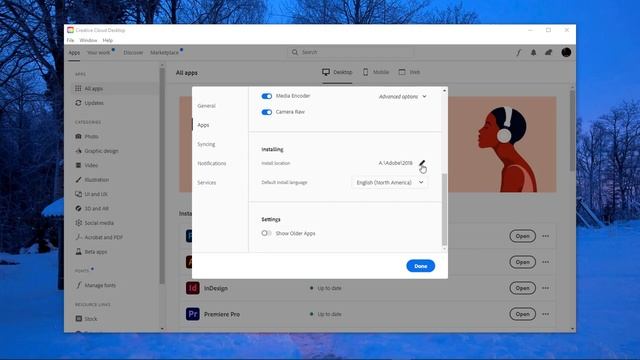Toggle the Camera Raw switch
The image size is (640, 360).
coord(267,112)
